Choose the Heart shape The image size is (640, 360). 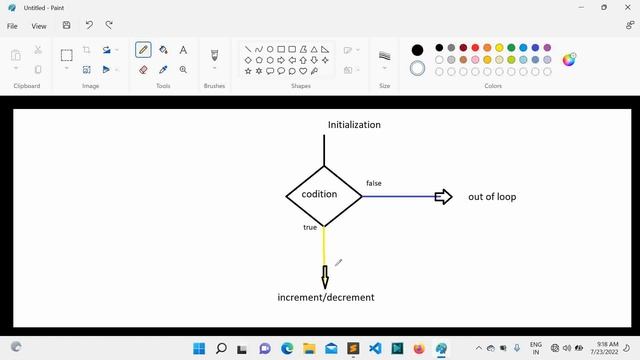click(x=303, y=71)
